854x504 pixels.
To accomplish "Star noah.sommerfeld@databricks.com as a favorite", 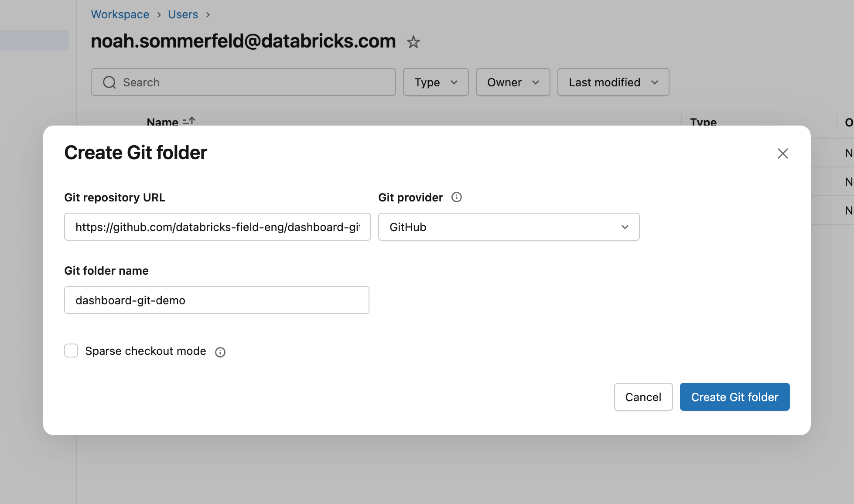I will (413, 42).
